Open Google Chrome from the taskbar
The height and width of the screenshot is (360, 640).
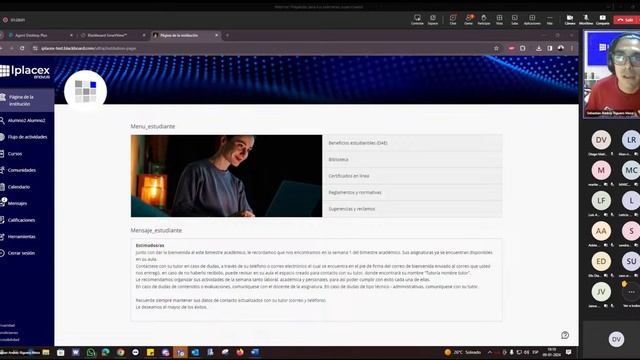tap(120, 352)
